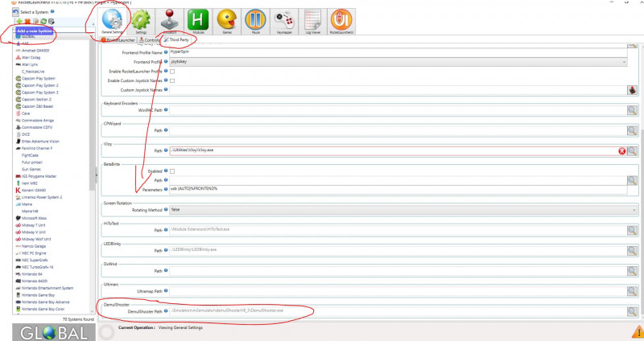Open the Keymapper gamepad section

pos(284,22)
